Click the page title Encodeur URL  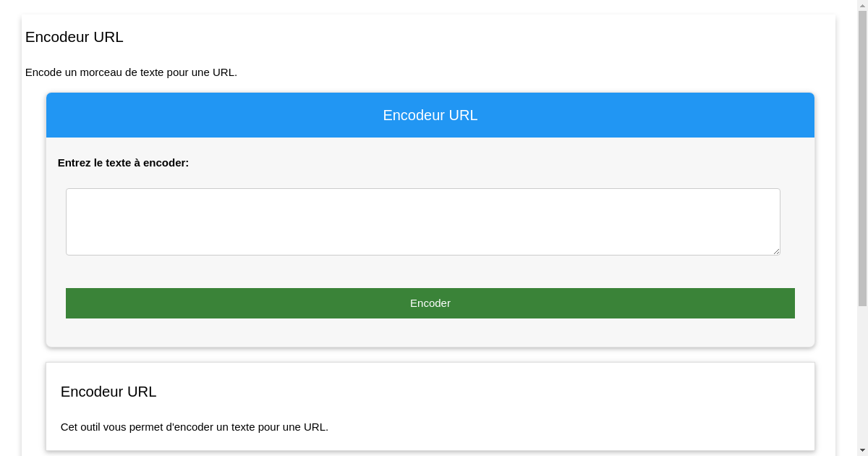[74, 37]
